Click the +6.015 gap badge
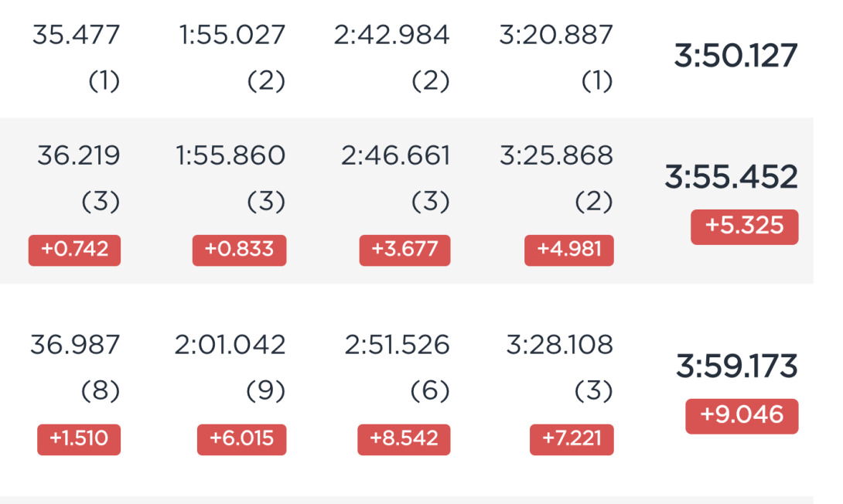 [x=241, y=440]
